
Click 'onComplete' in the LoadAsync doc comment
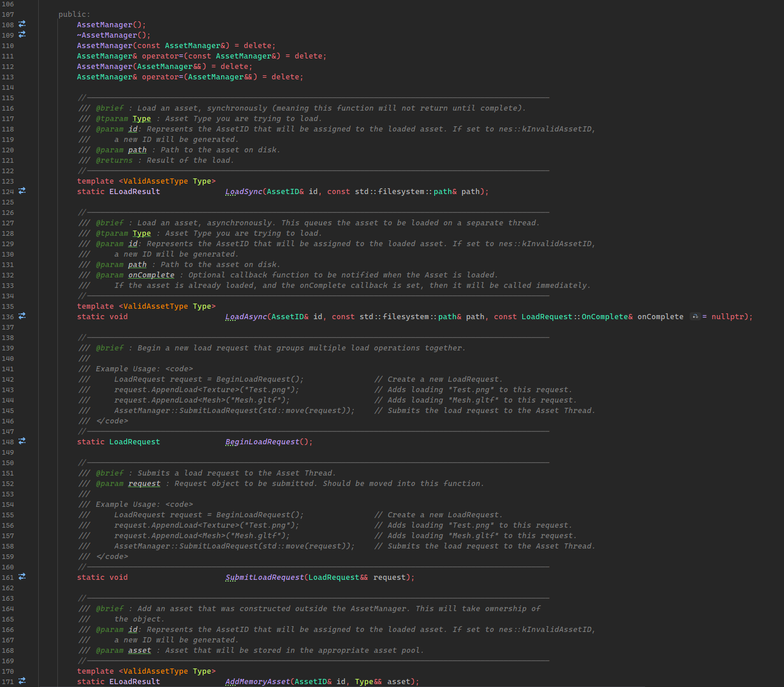point(151,275)
